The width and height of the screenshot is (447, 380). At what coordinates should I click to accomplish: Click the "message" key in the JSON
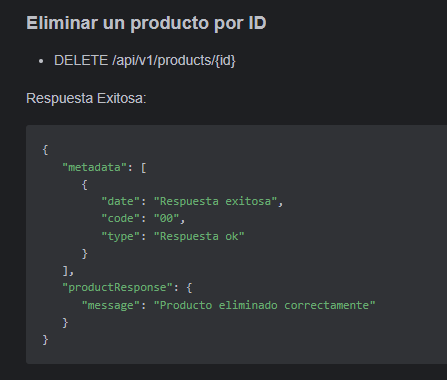tap(111, 305)
